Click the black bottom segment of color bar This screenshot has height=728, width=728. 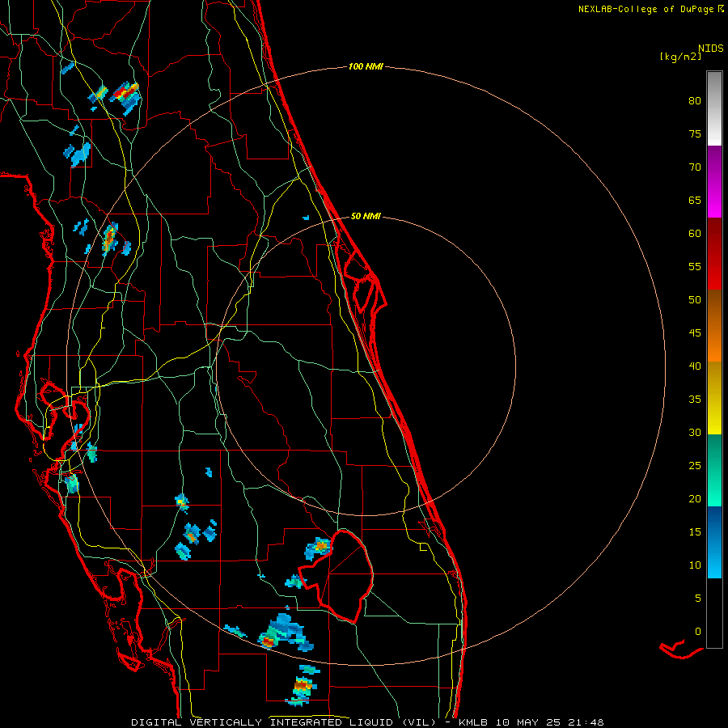714,613
